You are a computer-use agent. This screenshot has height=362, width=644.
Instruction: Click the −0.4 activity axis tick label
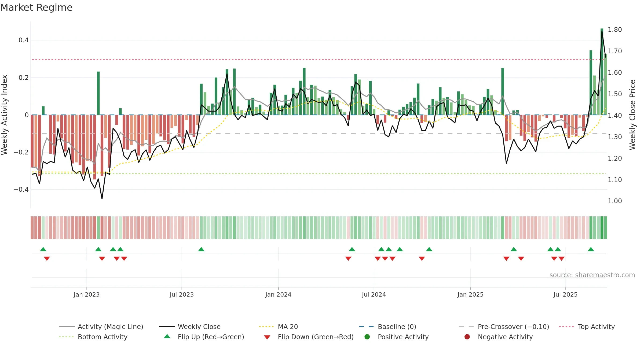pos(21,189)
